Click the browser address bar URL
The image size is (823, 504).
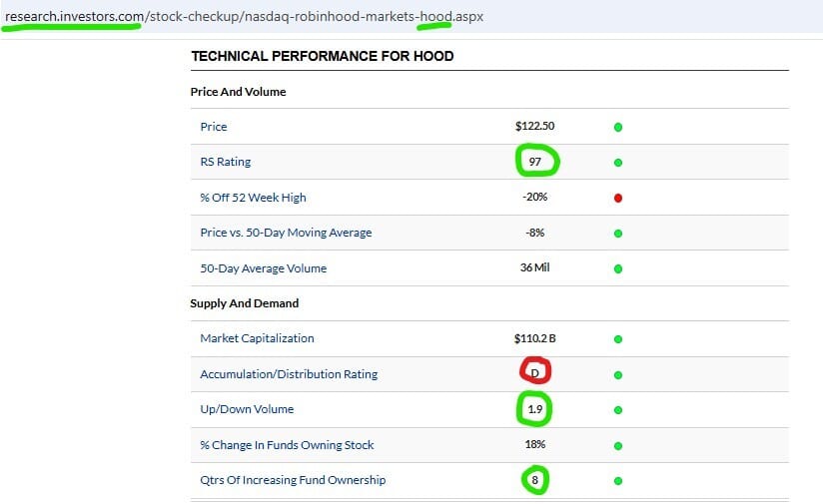click(244, 17)
